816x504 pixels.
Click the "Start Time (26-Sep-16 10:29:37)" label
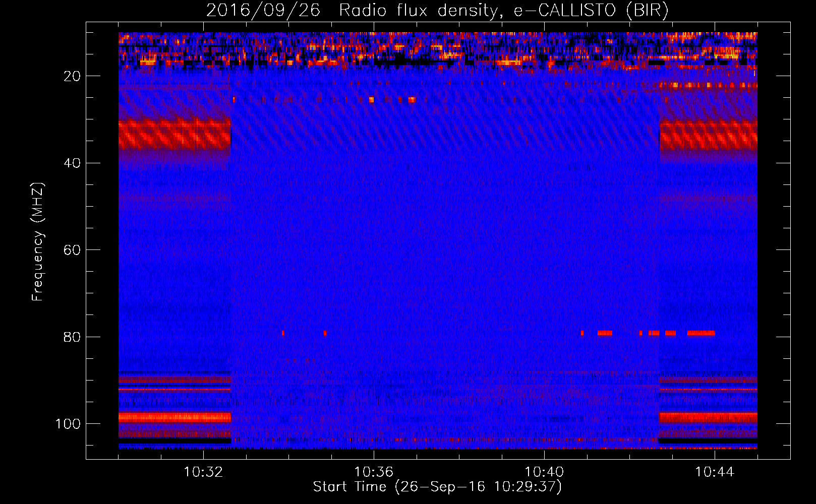pos(437,487)
